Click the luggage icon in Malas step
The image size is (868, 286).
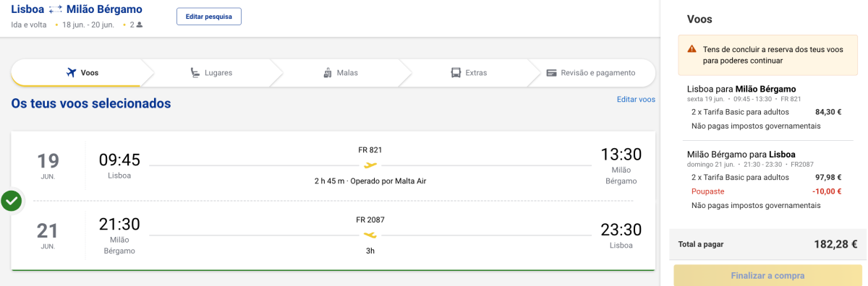click(328, 73)
